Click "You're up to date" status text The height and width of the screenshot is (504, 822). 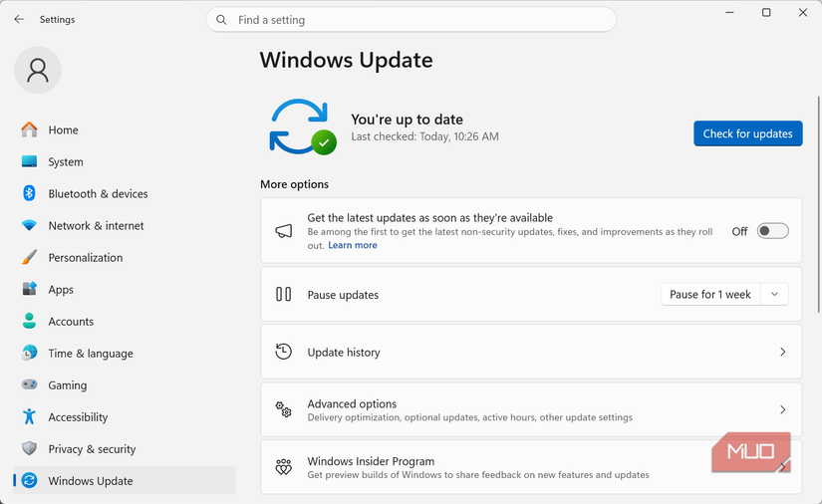coord(407,120)
